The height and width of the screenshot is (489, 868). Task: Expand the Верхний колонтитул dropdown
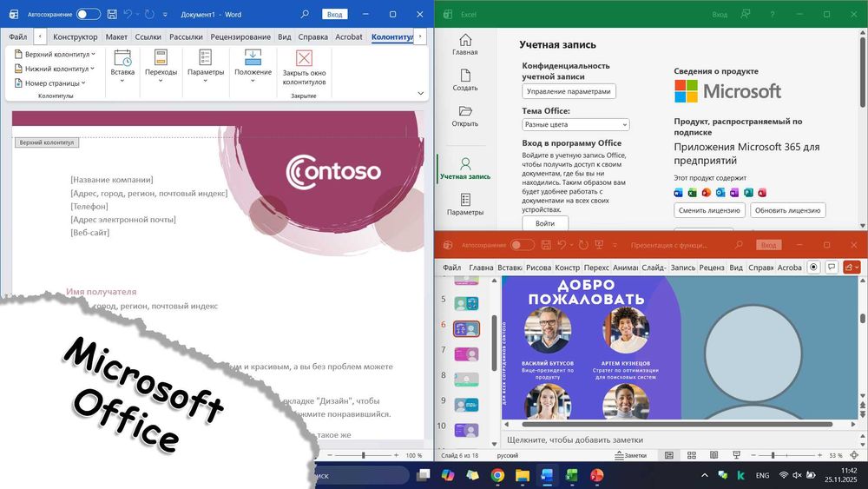click(x=54, y=54)
